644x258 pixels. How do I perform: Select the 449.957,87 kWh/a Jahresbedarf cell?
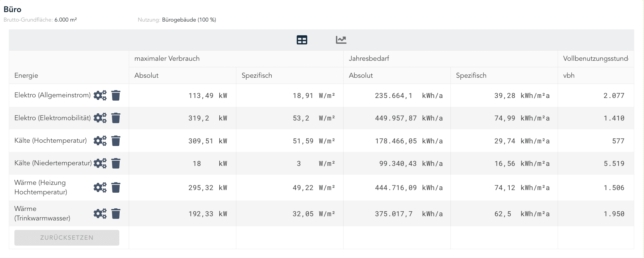[x=409, y=118]
